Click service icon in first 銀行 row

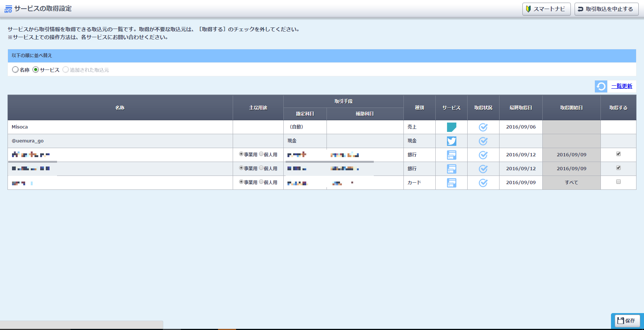[x=451, y=155]
